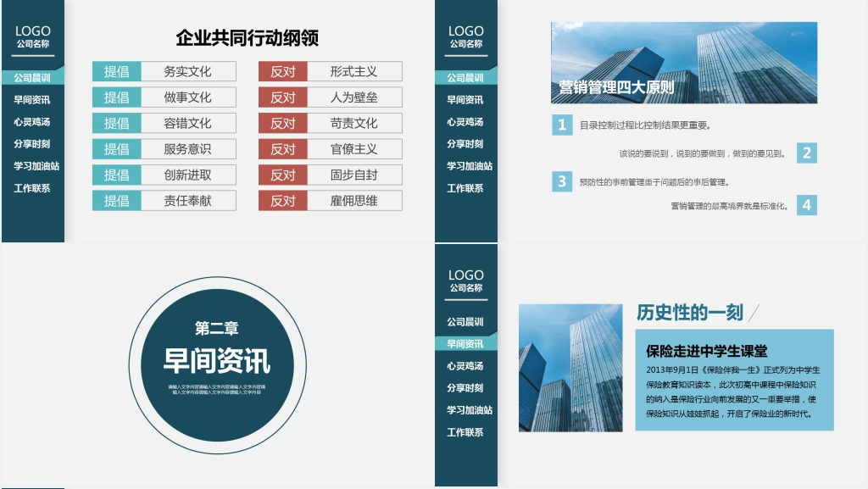Viewport: 868px width, 489px height.
Task: Open 公司晨训 in the 企业共同行动纲领 slide sidebar
Action: pyautogui.click(x=33, y=78)
